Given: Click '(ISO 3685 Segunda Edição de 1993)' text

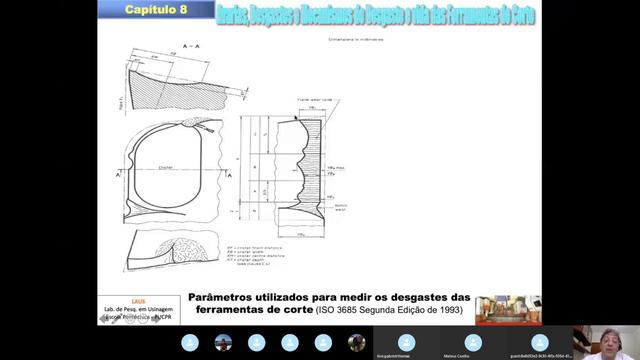Looking at the screenshot, I should click(x=389, y=310).
